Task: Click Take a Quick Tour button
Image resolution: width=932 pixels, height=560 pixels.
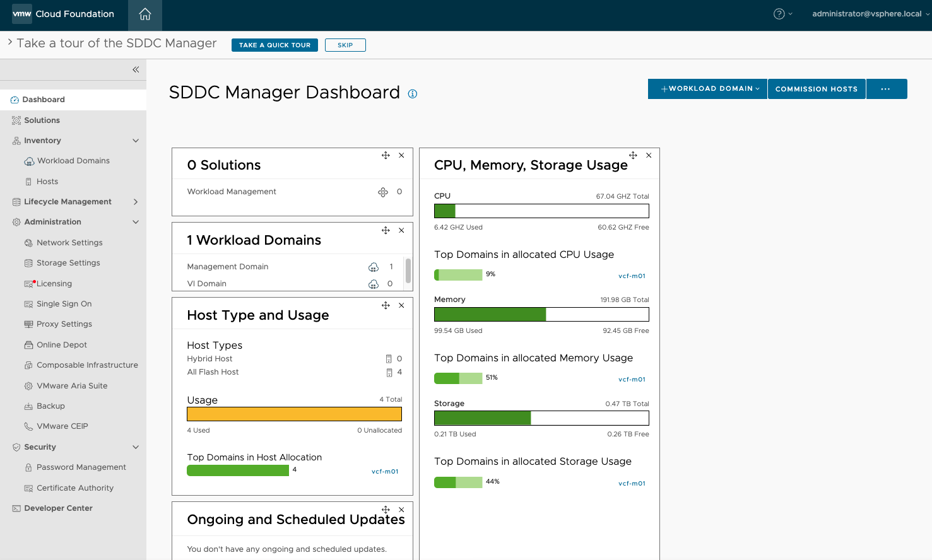Action: coord(274,45)
